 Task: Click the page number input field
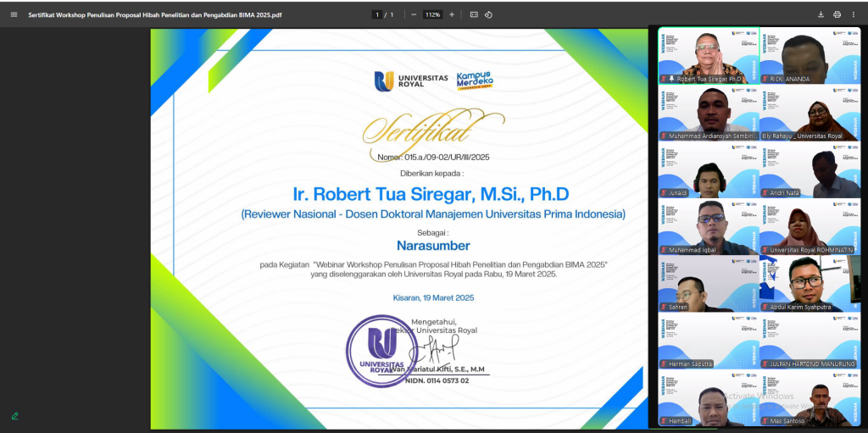click(377, 14)
